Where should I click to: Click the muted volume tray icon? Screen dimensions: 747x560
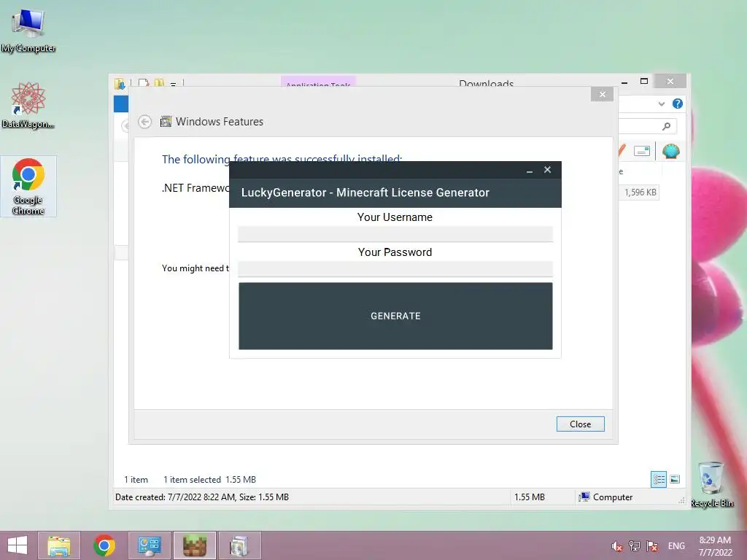click(617, 546)
